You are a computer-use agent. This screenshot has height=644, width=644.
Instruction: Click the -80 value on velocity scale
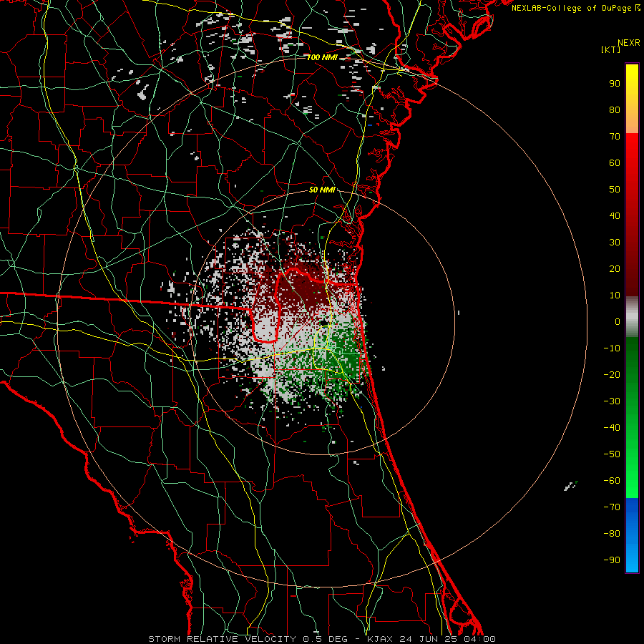pos(612,534)
